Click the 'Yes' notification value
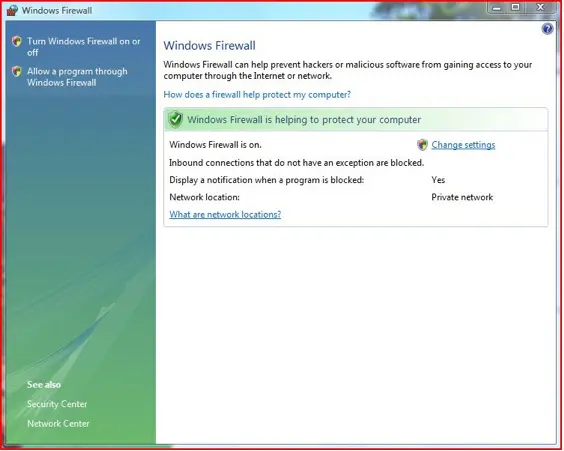 coord(438,180)
